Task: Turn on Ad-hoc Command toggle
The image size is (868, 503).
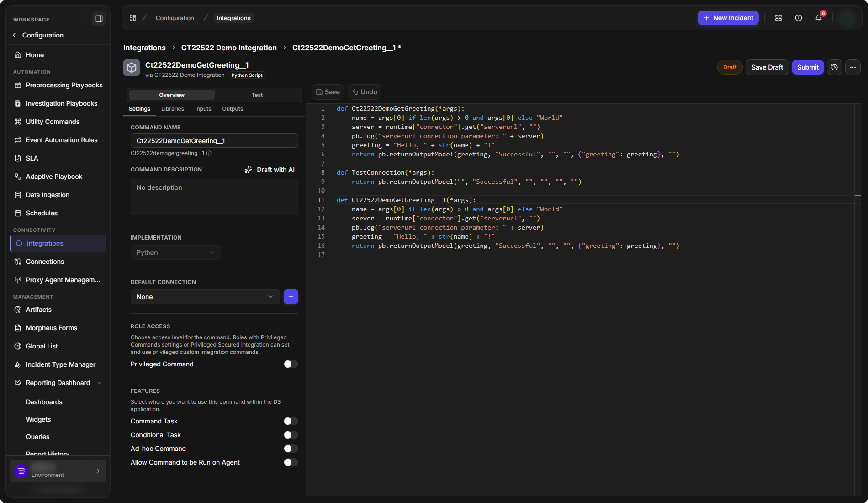Action: 291,449
